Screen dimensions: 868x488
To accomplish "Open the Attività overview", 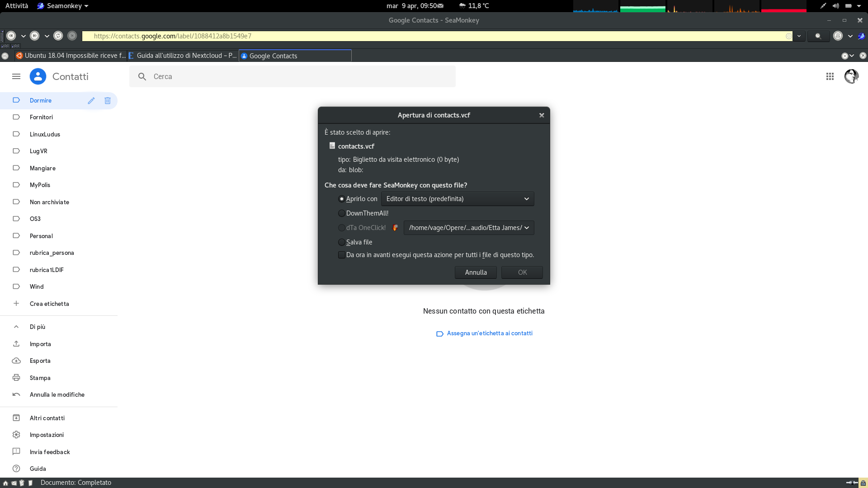I will pos(17,6).
